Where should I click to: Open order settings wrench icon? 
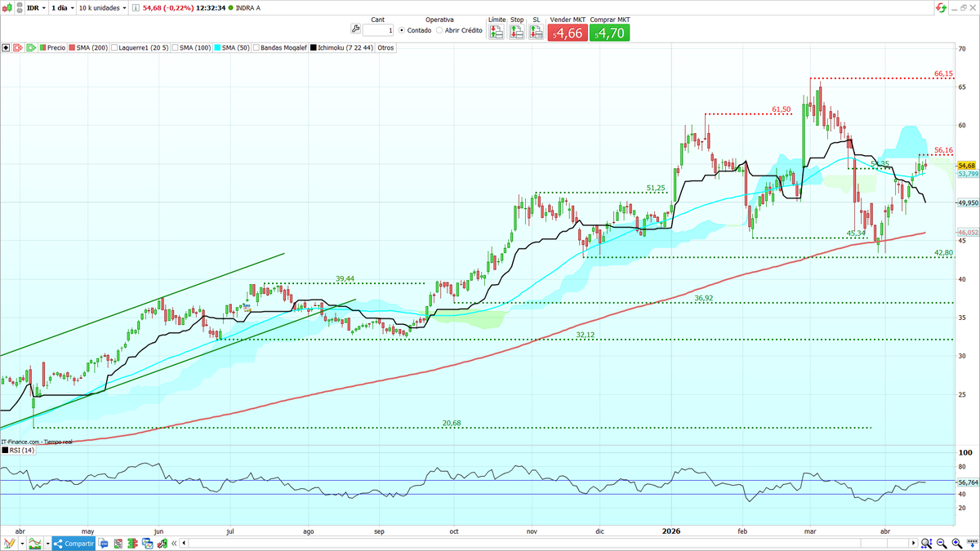tap(354, 30)
